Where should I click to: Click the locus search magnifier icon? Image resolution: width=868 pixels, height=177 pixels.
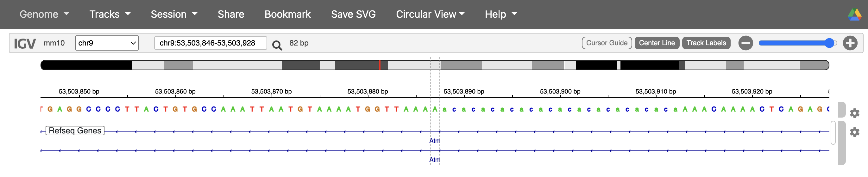coord(277,45)
